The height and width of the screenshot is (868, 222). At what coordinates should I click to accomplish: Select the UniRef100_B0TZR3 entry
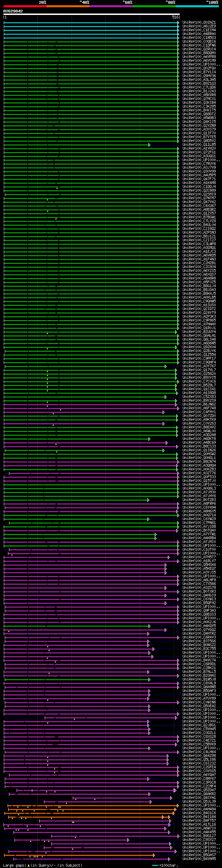[199, 500]
